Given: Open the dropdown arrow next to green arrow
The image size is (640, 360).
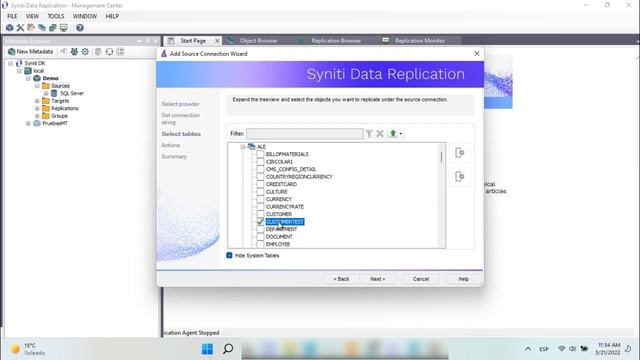Looking at the screenshot, I should 401,134.
